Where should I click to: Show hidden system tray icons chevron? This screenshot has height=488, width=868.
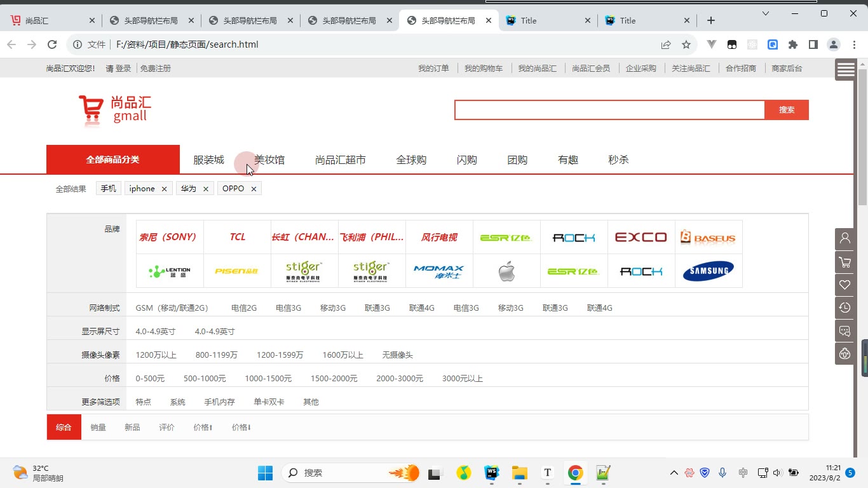[674, 473]
